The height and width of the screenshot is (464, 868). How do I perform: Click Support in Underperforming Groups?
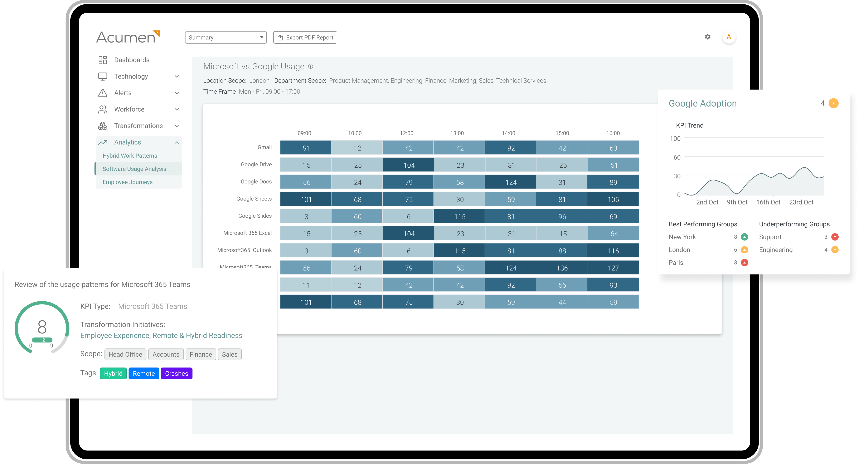(x=770, y=237)
